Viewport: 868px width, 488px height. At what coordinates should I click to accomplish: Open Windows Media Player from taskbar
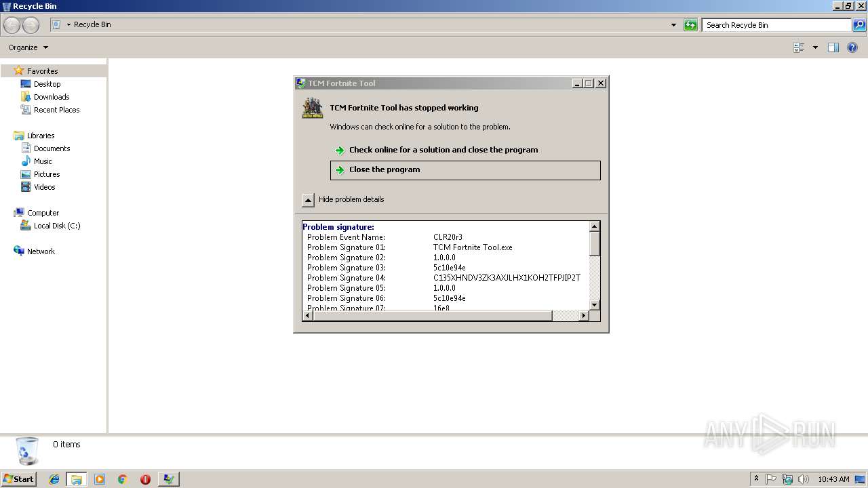[100, 479]
